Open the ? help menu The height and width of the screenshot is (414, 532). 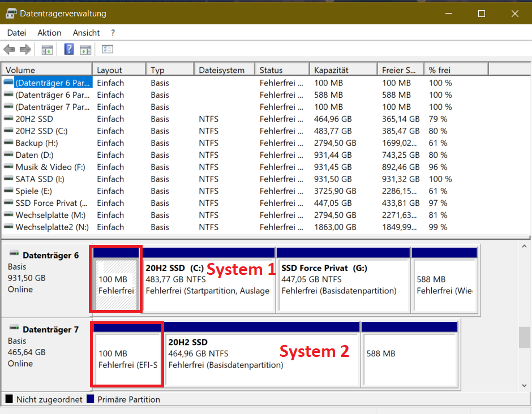(113, 33)
